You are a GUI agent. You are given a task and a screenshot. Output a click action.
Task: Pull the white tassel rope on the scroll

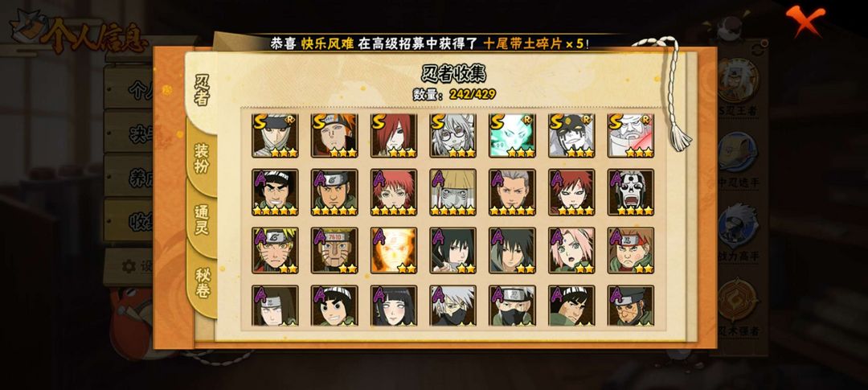[x=674, y=93]
